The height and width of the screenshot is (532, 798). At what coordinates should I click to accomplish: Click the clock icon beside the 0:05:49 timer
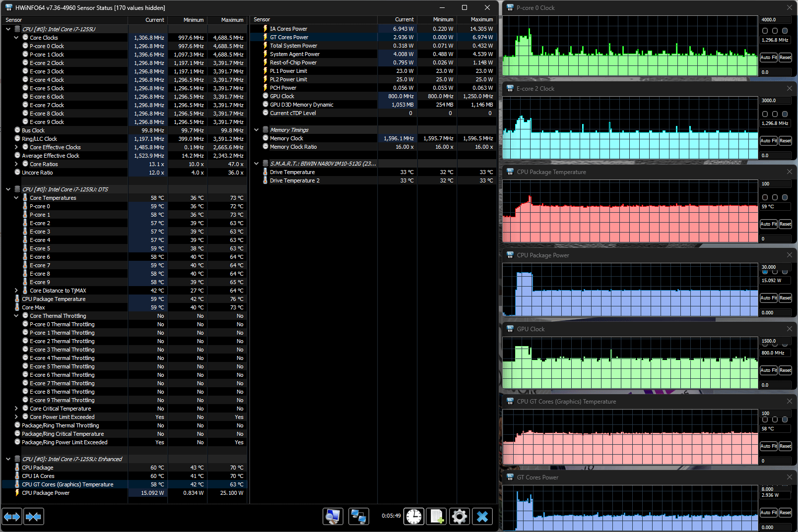click(414, 517)
